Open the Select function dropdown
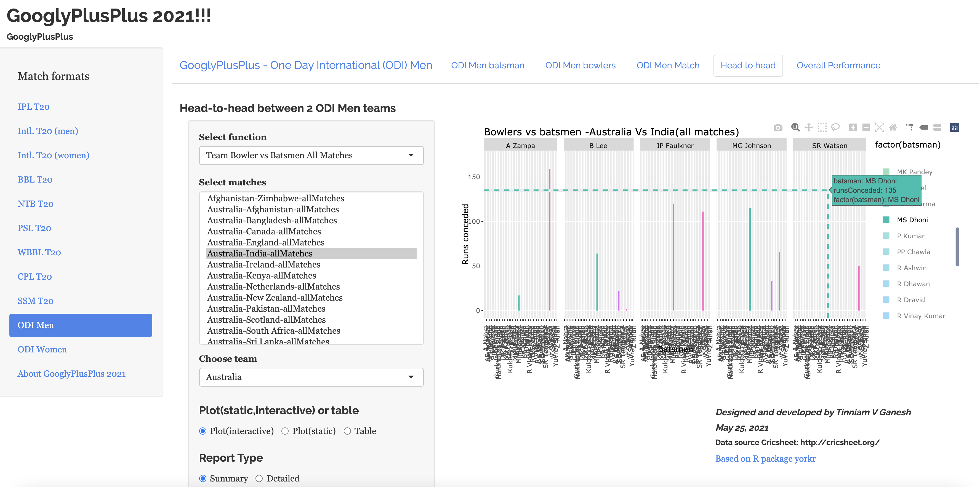 tap(311, 156)
